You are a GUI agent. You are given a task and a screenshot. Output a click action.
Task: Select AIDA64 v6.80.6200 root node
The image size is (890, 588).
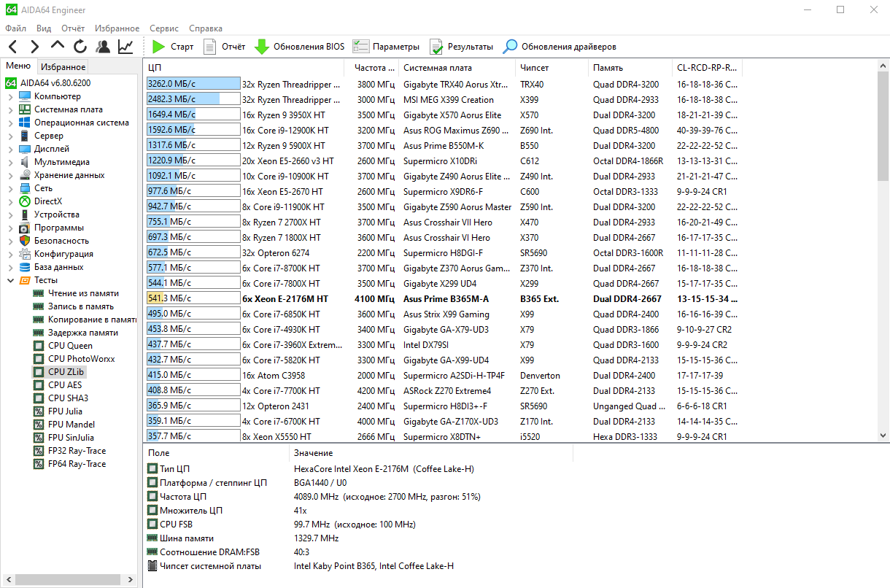point(47,83)
